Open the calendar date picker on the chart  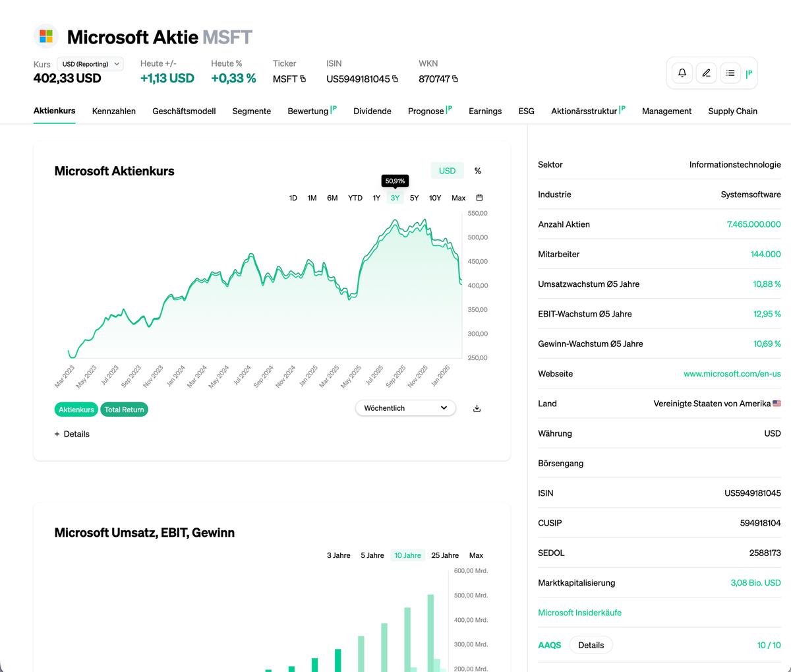coord(479,197)
